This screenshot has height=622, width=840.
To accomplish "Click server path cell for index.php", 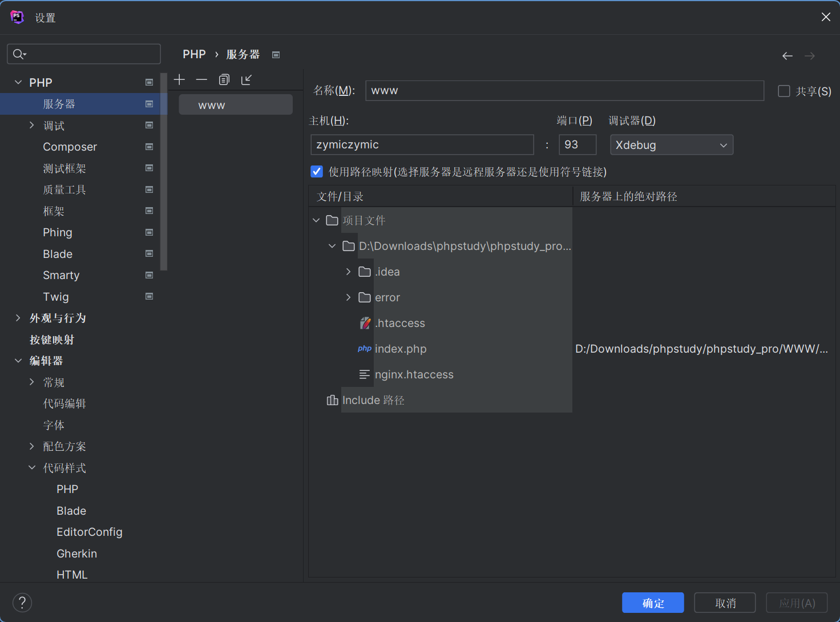I will tap(704, 349).
